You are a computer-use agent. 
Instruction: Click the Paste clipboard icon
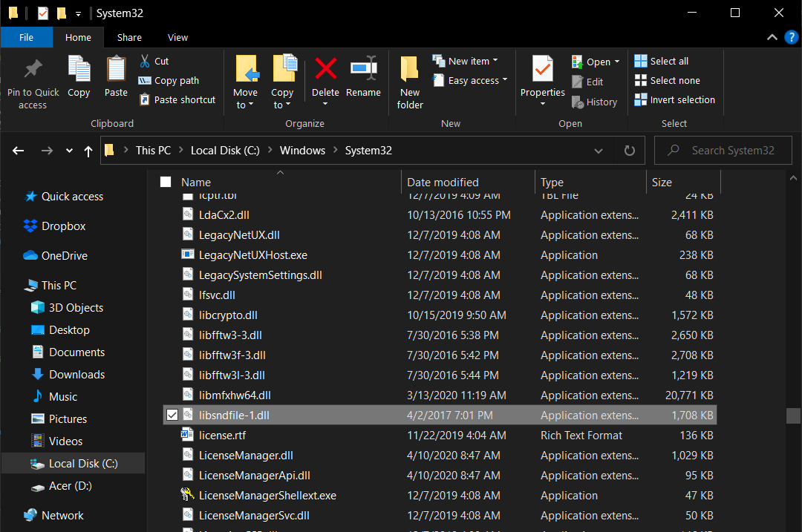click(116, 69)
